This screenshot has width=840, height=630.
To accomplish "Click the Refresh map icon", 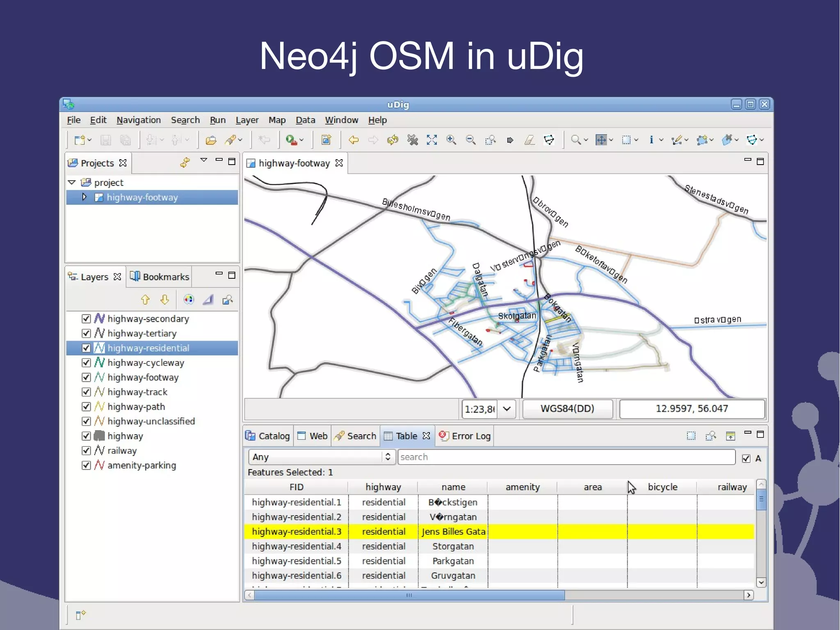I will [x=393, y=140].
